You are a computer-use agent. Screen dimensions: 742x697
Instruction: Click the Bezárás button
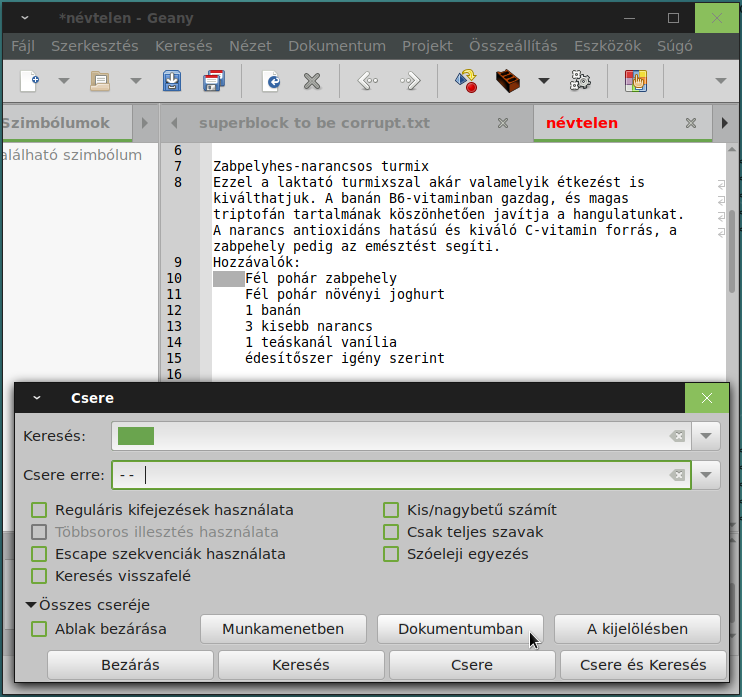click(x=131, y=665)
